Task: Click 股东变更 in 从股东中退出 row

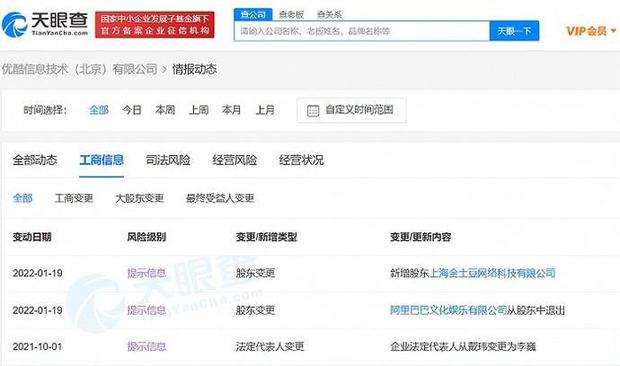Action: (255, 310)
